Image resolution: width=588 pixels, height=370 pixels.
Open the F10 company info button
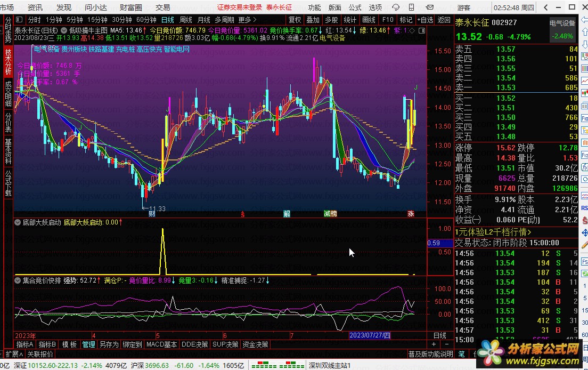(388, 20)
